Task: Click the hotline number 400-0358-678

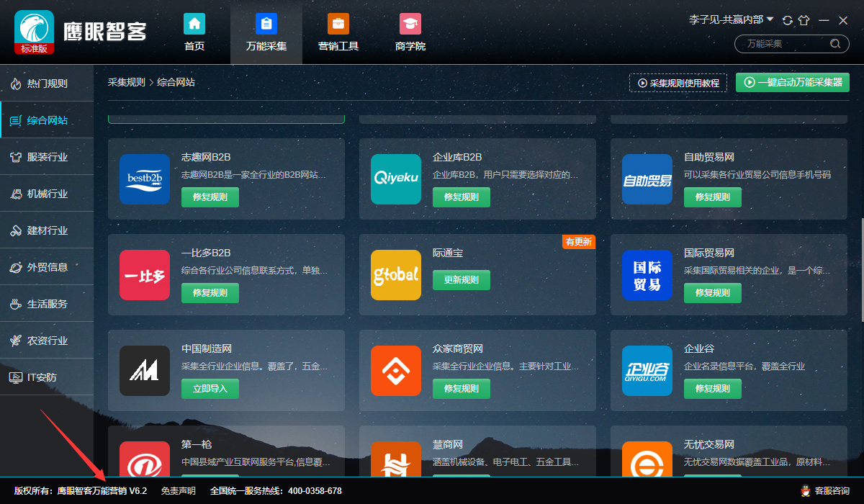Action: tap(315, 491)
